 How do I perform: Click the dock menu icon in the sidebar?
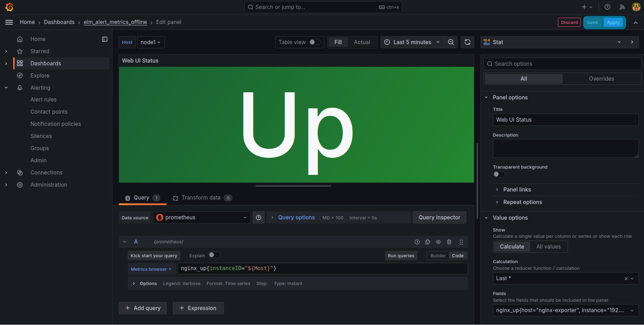point(104,39)
